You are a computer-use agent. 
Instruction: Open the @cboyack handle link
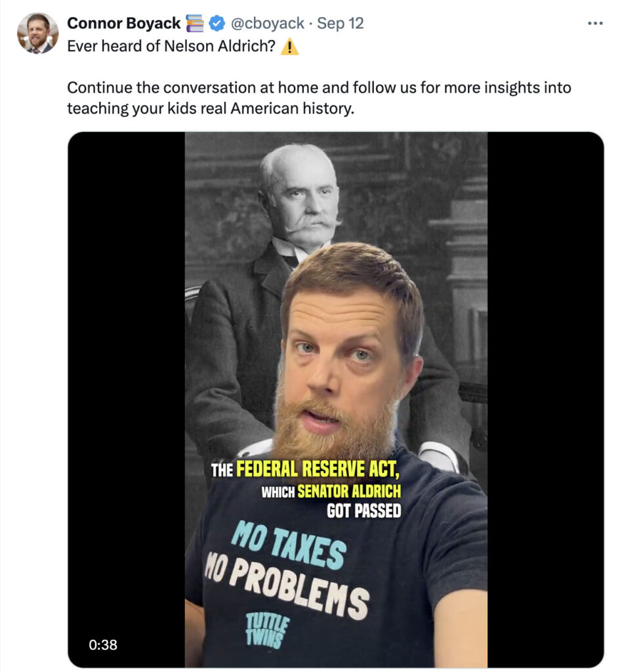point(267,24)
